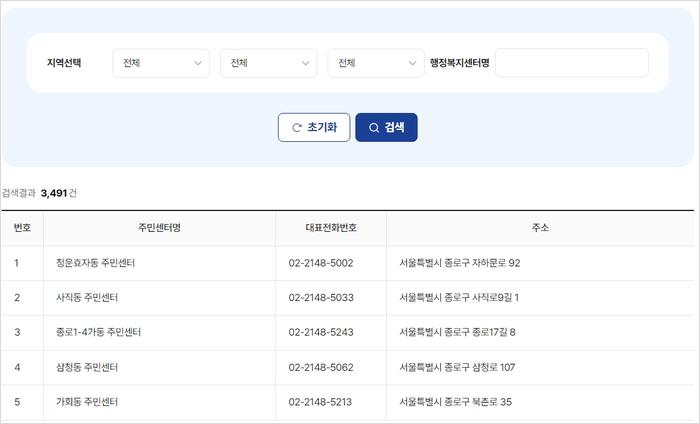Click phone number 02-2148-5062
This screenshot has height=424, width=700.
(321, 367)
